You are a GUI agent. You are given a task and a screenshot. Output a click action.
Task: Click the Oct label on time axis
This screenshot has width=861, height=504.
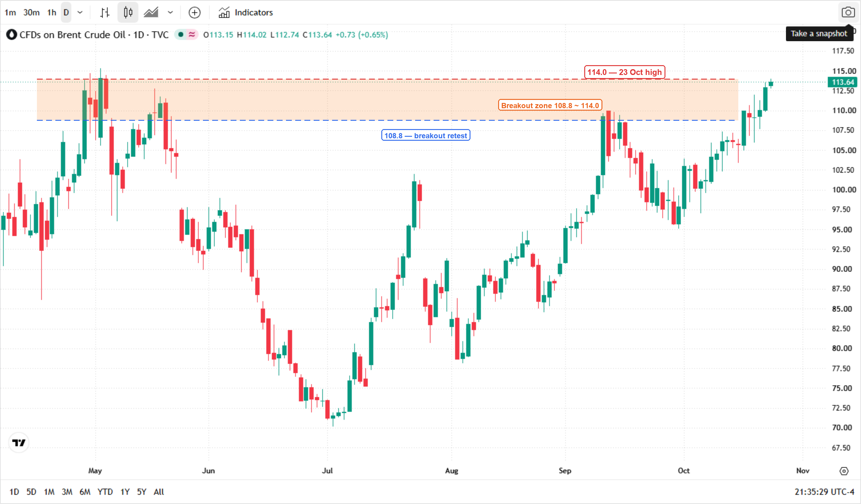coord(684,471)
